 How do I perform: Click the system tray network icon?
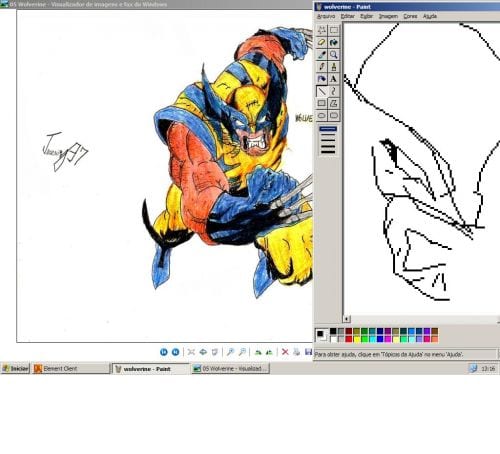coord(473,368)
